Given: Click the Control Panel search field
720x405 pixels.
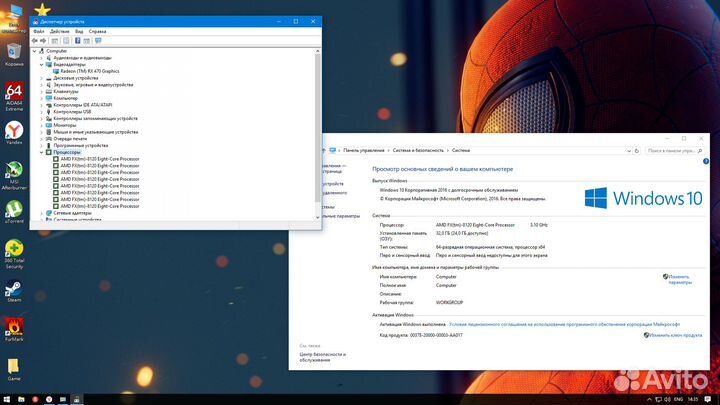Looking at the screenshot, I should pyautogui.click(x=675, y=151).
